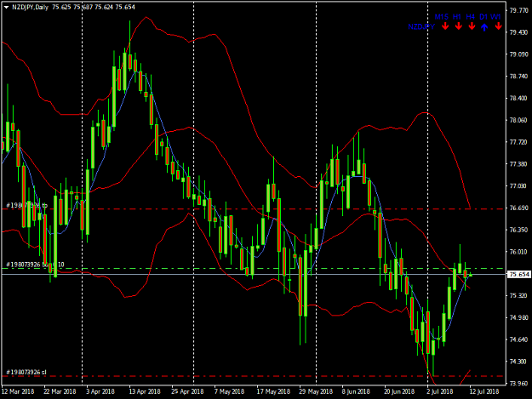Click the 77.380 price axis label
532x399 pixels.
[518, 164]
